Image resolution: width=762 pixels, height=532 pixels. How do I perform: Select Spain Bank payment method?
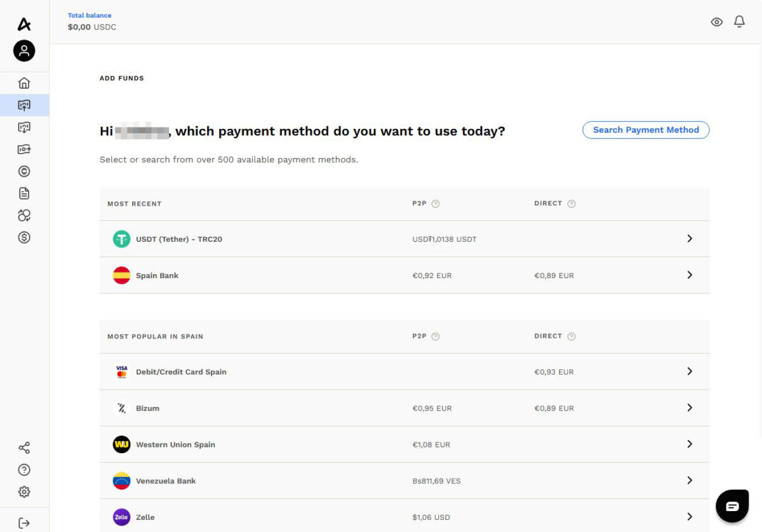[404, 276]
